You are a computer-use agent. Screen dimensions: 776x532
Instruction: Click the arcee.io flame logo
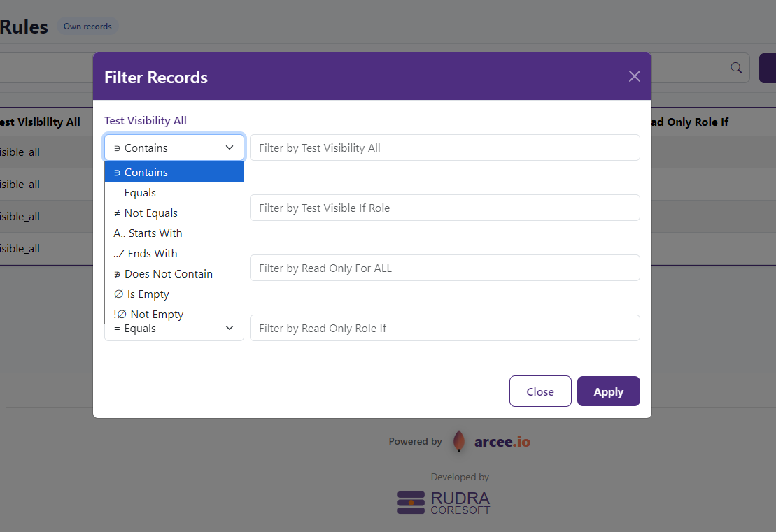click(459, 441)
